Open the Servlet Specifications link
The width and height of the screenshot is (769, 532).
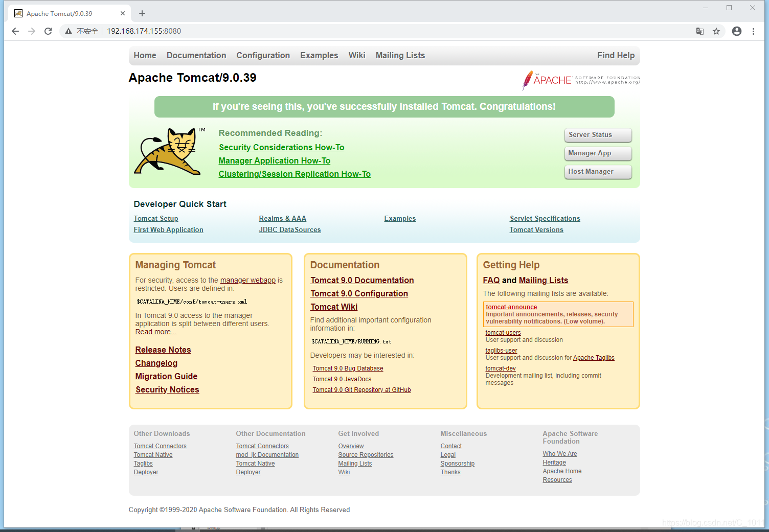point(545,218)
